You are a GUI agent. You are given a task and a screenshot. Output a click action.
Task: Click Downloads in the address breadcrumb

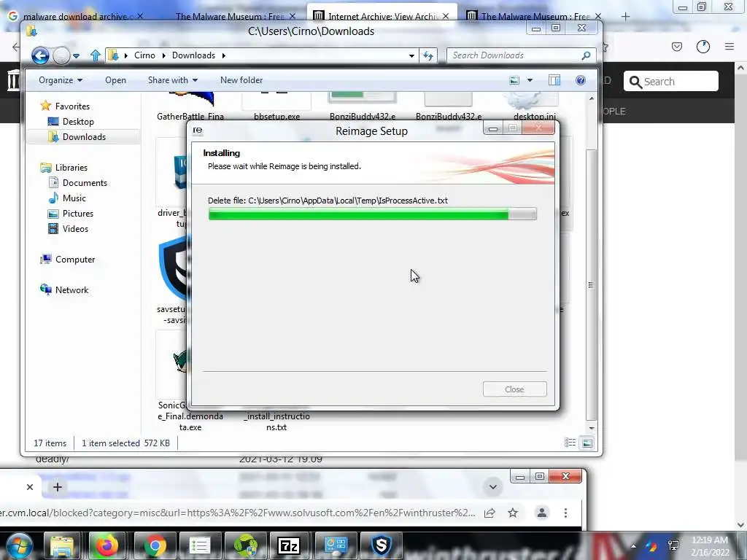193,55
